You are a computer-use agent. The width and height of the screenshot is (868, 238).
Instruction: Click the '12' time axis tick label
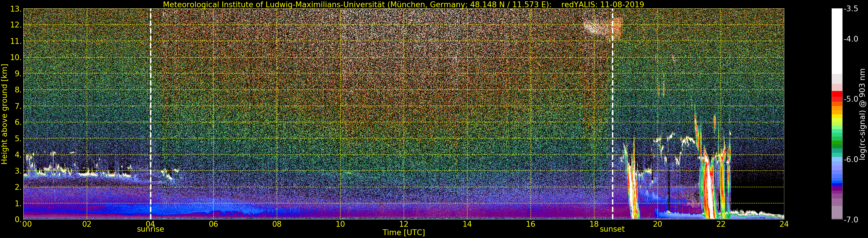[404, 224]
